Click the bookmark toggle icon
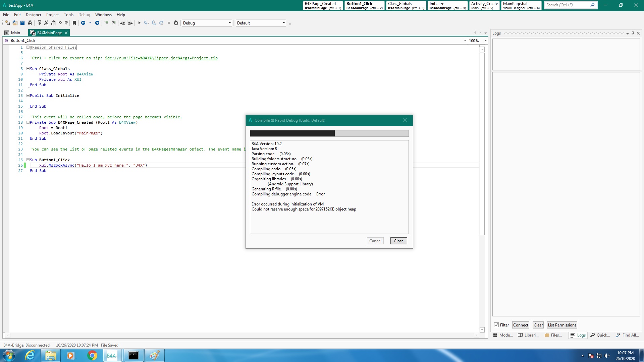Image resolution: width=644 pixels, height=362 pixels. (x=74, y=23)
